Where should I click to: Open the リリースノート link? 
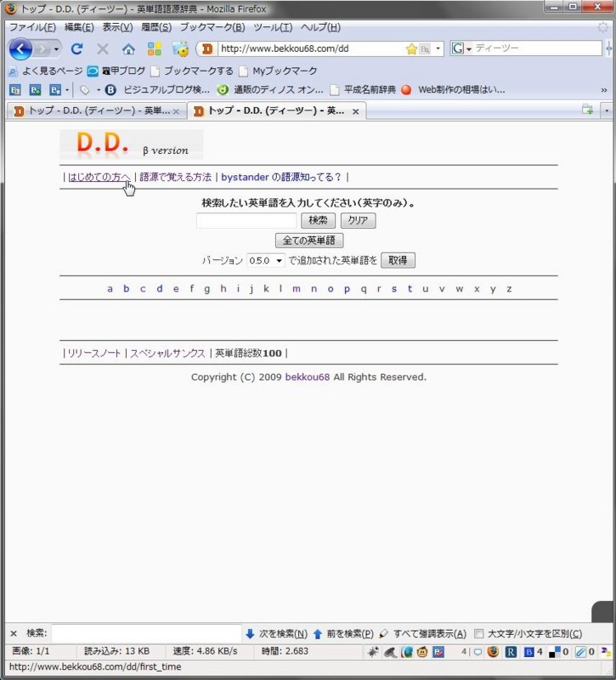click(94, 354)
